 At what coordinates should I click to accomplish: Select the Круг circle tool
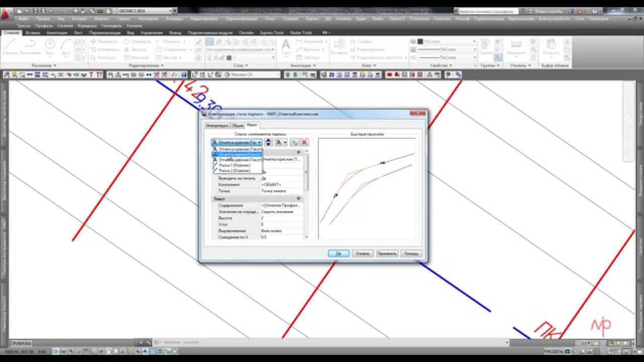coord(50,47)
